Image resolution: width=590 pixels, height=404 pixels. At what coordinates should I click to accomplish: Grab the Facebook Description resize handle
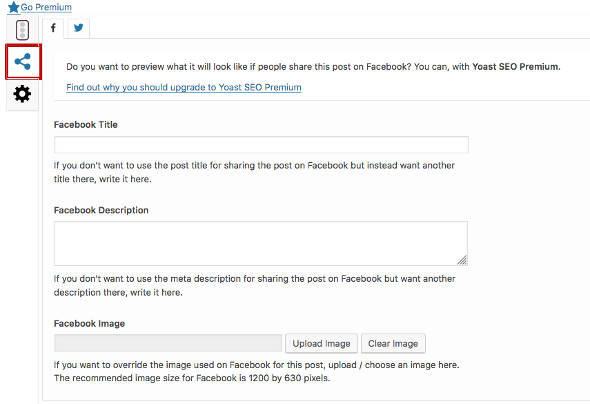(462, 260)
